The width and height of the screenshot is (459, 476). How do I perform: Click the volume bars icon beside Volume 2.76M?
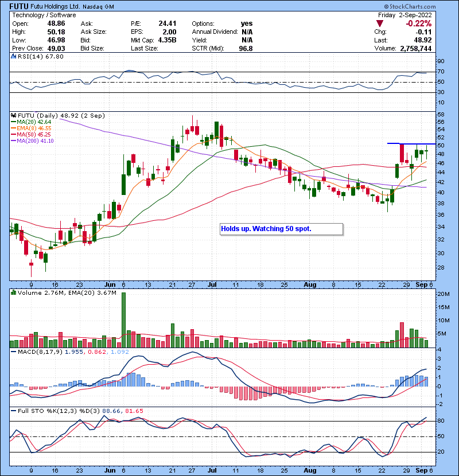tap(13, 292)
